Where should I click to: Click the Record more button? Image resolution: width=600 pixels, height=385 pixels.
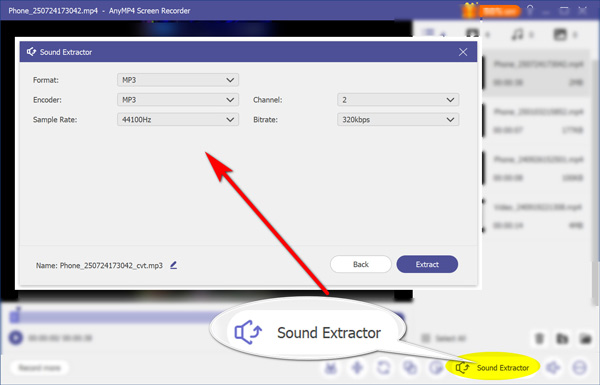click(40, 368)
